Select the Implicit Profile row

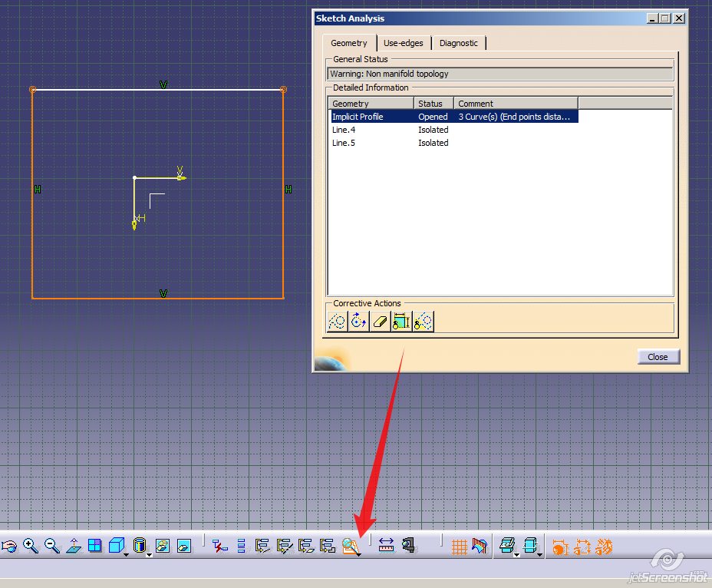tap(454, 117)
